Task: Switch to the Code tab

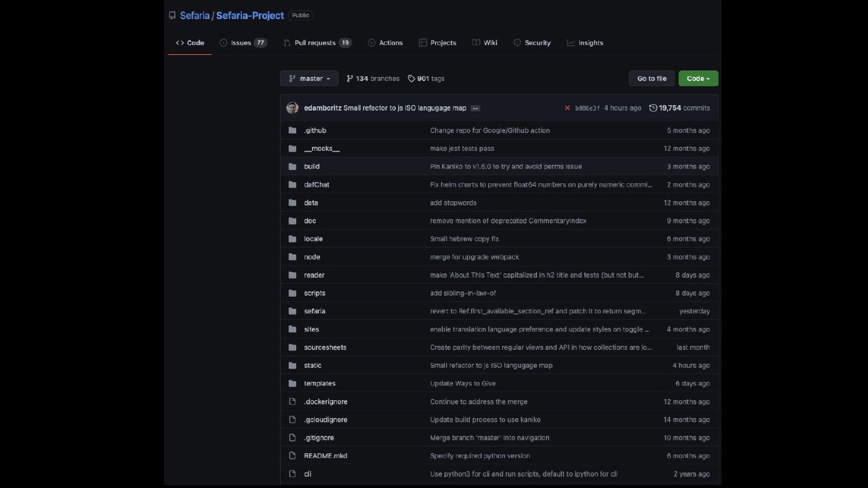Action: coord(190,43)
